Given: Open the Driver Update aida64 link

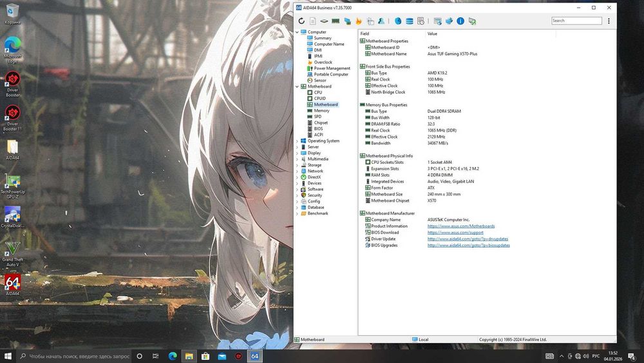Looking at the screenshot, I should (468, 239).
